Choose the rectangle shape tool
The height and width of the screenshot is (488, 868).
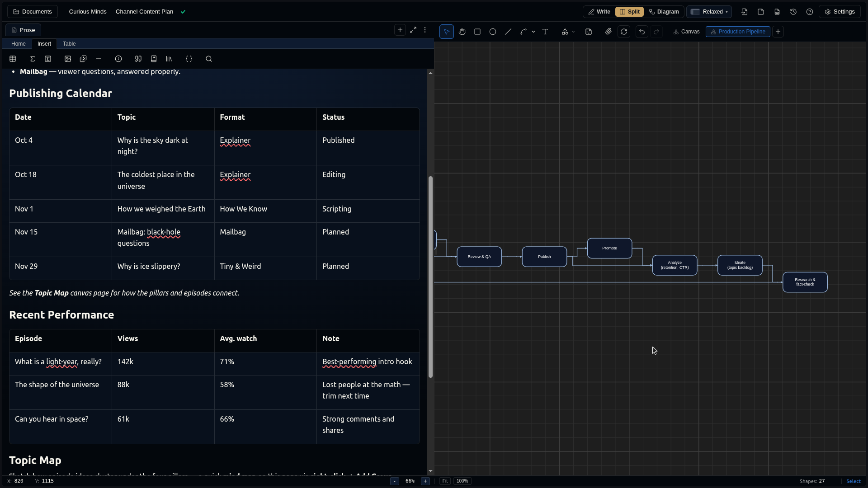[477, 32]
